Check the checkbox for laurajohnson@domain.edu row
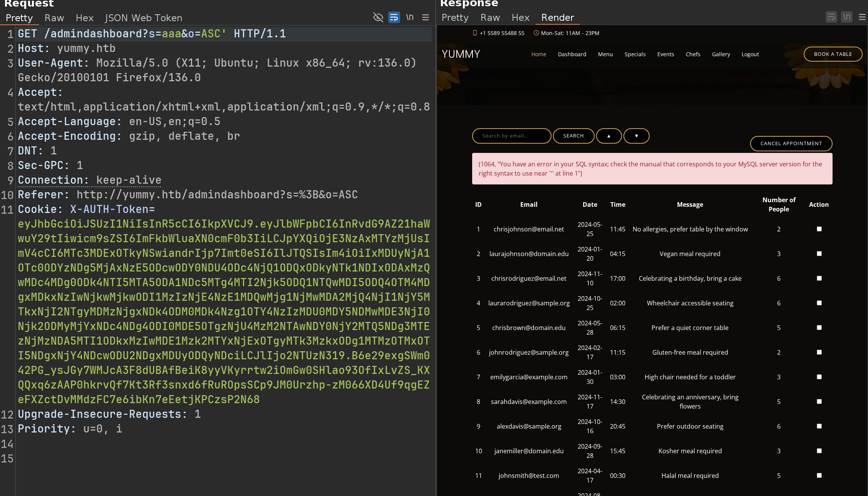The width and height of the screenshot is (868, 496). pyautogui.click(x=819, y=254)
